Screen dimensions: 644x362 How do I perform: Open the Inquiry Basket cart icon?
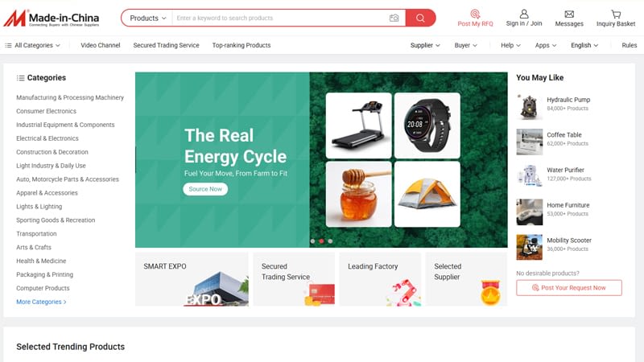click(x=616, y=14)
